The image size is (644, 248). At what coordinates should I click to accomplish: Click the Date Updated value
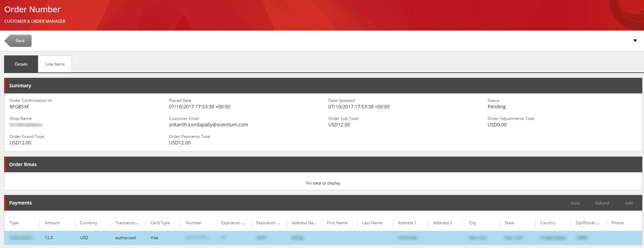(359, 107)
